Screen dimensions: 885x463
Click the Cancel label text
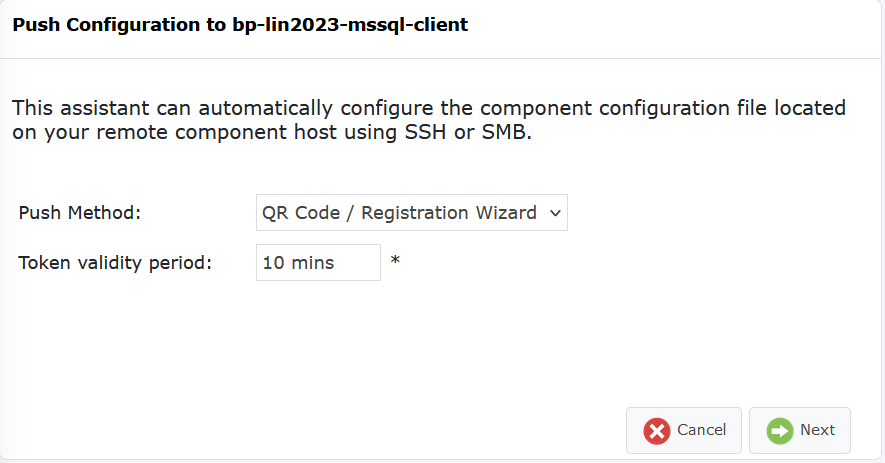pos(702,430)
